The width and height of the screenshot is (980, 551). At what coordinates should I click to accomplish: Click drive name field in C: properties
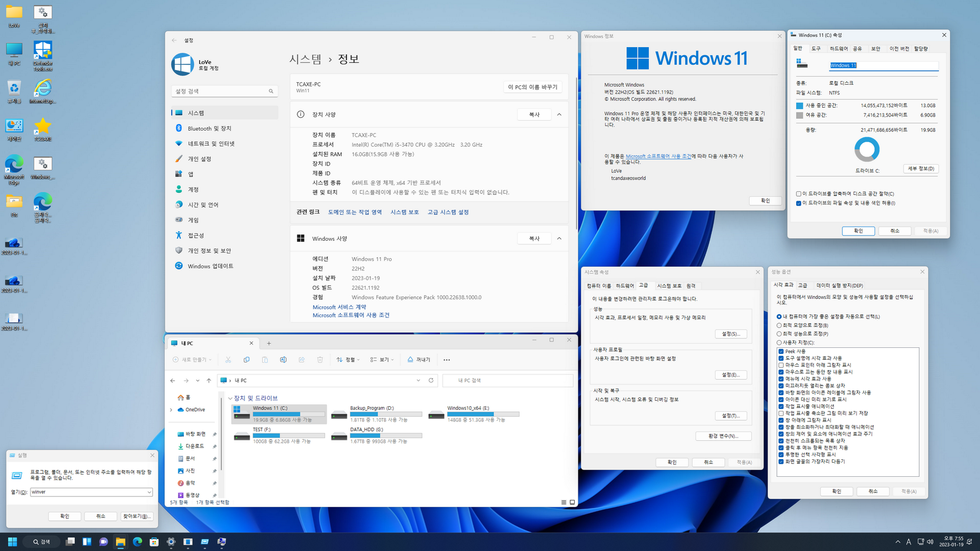pyautogui.click(x=883, y=65)
